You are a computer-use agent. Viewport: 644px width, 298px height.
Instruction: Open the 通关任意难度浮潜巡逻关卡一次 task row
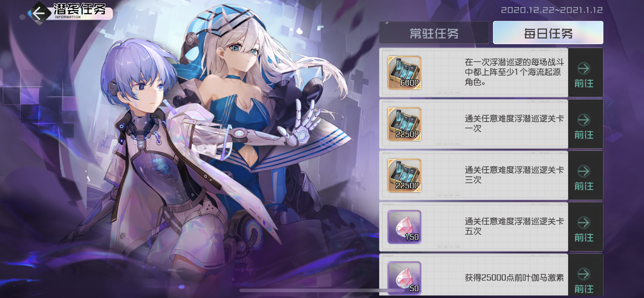click(x=474, y=124)
